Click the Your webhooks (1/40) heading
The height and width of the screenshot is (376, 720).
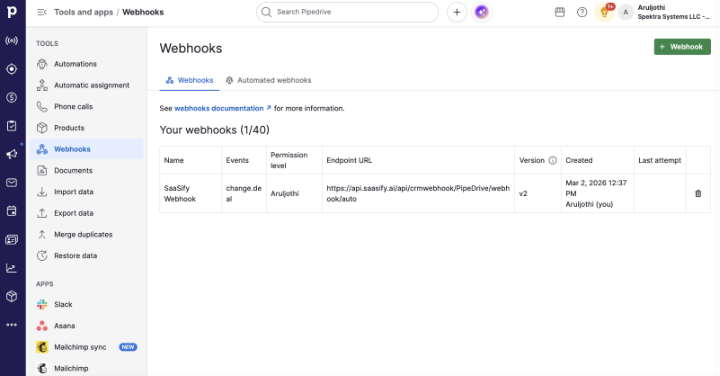point(214,130)
